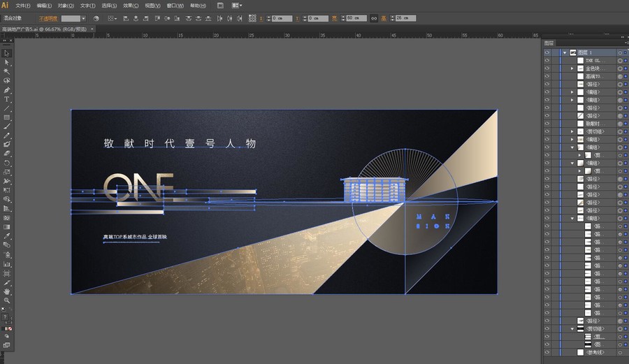
Task: Select the Direct Selection tool
Action: coord(7,63)
